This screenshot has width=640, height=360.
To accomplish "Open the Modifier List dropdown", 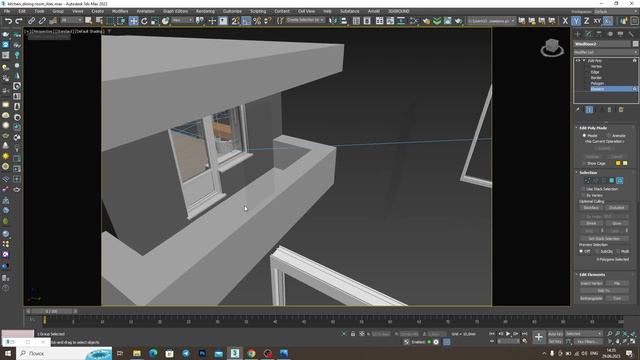I will pos(606,52).
